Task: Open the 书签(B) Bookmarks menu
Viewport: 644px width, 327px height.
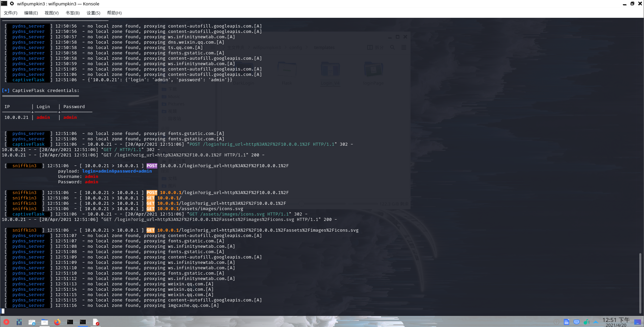Action: coord(72,13)
